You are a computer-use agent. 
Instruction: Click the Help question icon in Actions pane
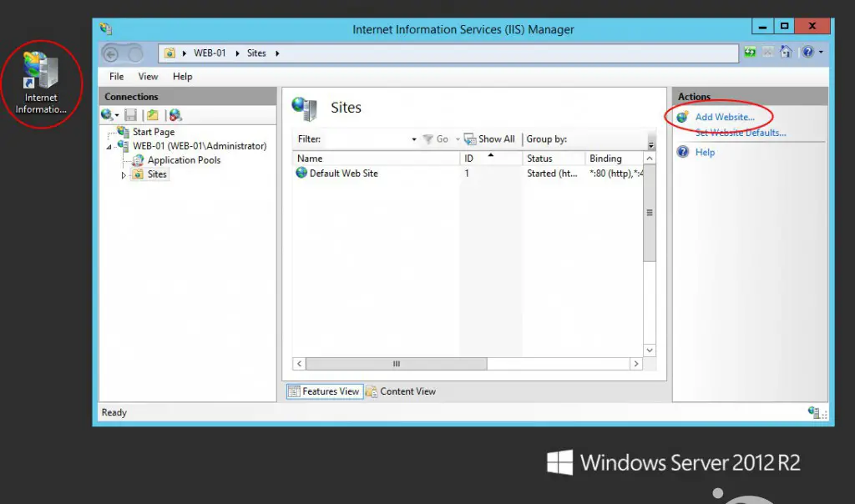coord(683,152)
